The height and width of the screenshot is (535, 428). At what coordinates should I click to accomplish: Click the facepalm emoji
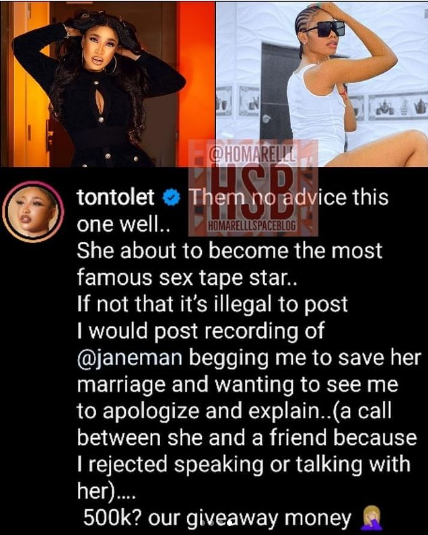point(369,518)
